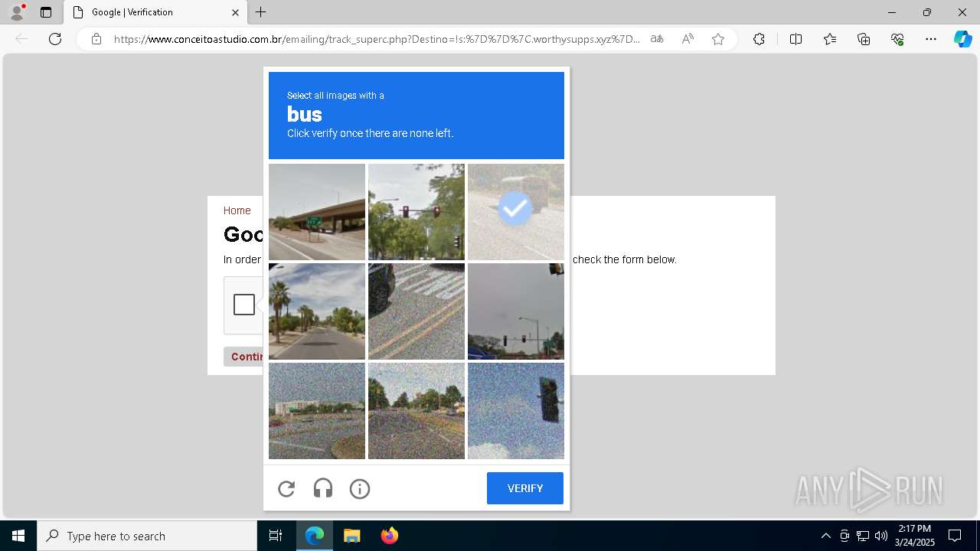Open the notifications center

[x=955, y=536]
